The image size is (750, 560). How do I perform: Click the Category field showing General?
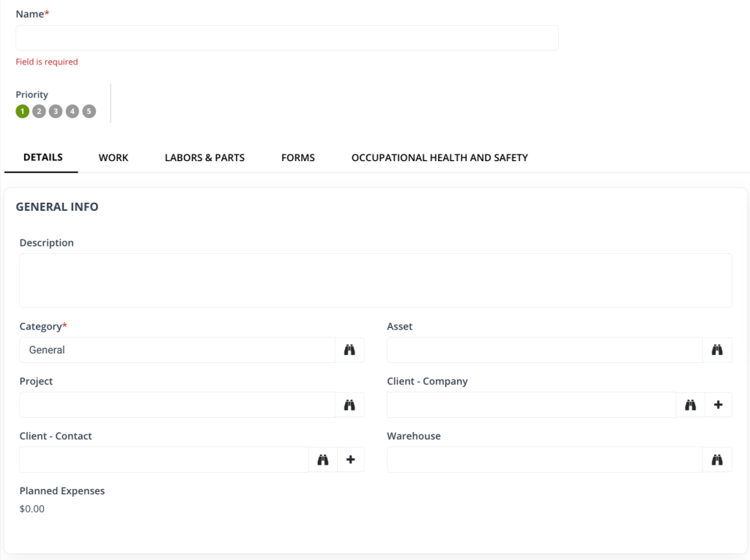pyautogui.click(x=176, y=350)
